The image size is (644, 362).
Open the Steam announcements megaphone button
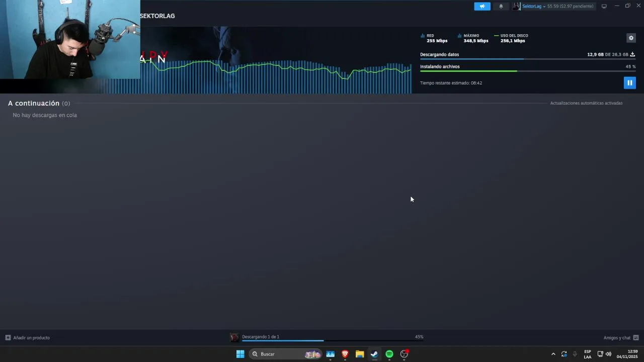click(482, 6)
